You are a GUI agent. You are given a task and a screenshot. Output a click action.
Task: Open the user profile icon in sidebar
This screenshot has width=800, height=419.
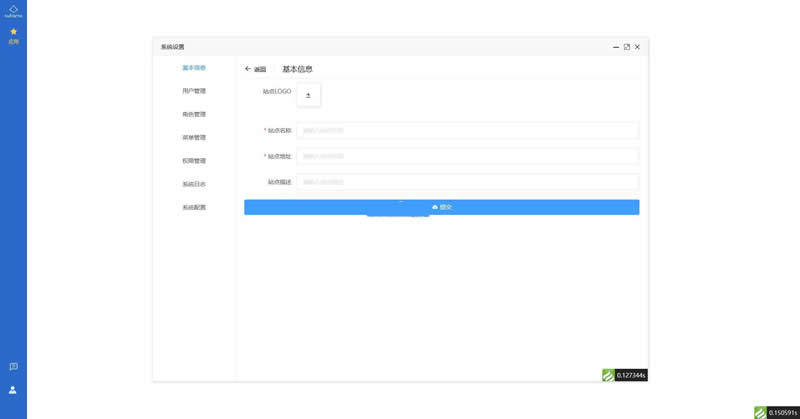pos(13,390)
